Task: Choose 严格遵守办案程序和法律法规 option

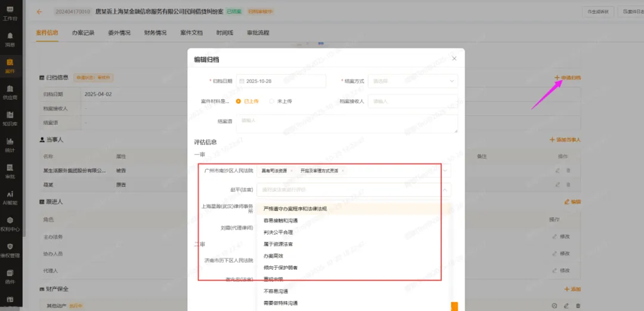Action: coord(353,209)
